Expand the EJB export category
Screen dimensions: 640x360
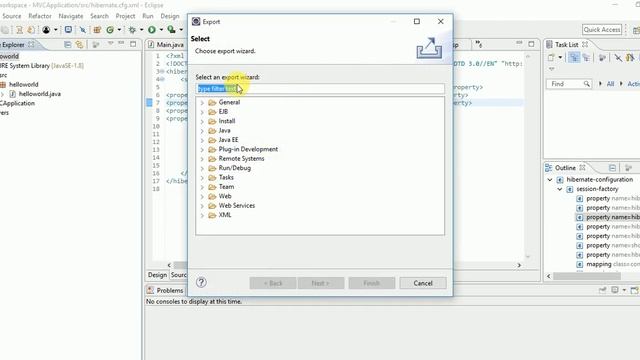(202, 112)
